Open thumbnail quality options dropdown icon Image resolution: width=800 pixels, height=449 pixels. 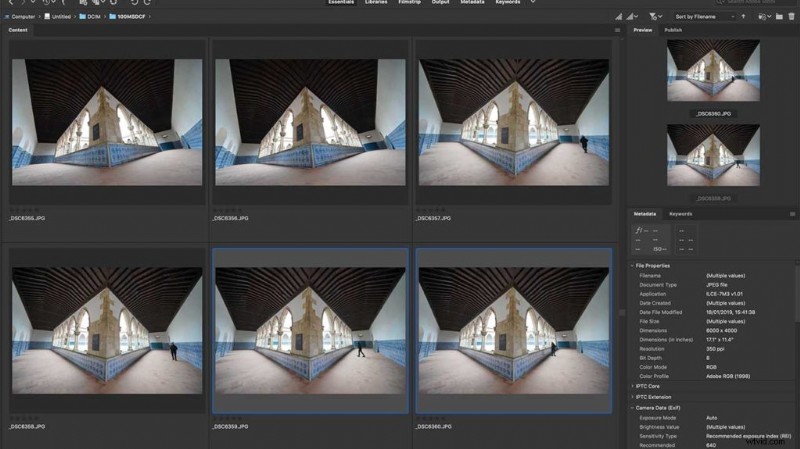633,17
